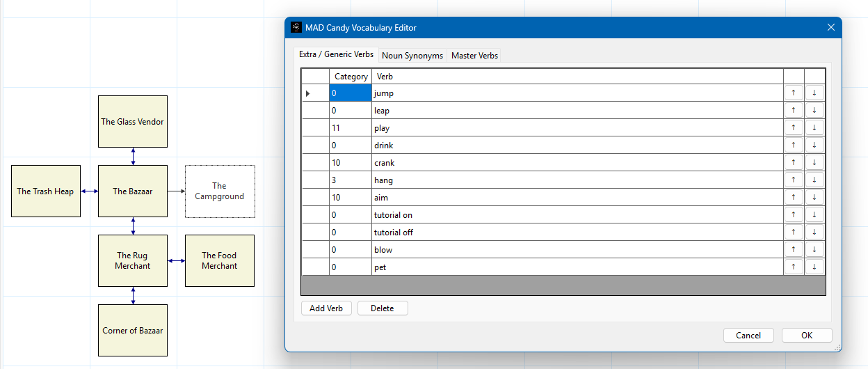Select The Rug Merchant room on the map
This screenshot has width=868, height=369.
click(133, 261)
